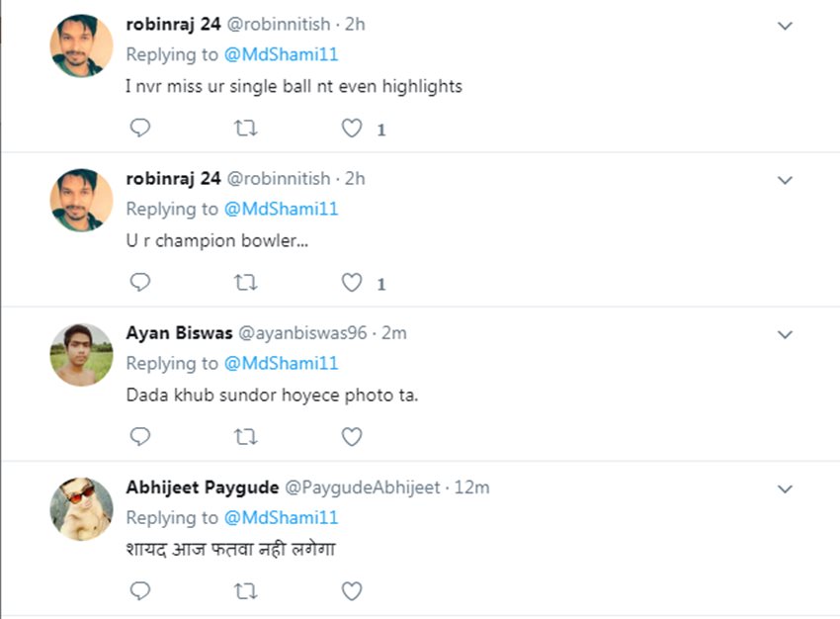Retweet the "nvr miss ur single ball" tweet
Viewport: 840px width, 619px height.
[245, 129]
